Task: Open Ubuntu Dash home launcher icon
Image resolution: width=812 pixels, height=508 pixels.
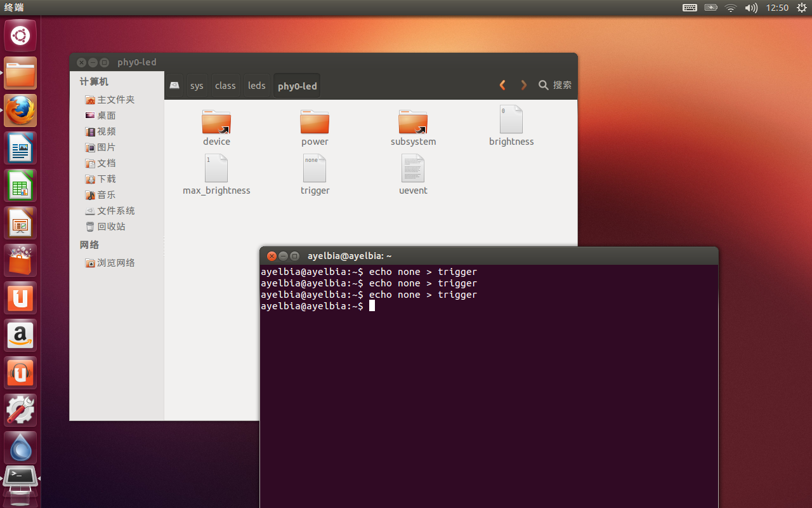Action: pos(20,36)
